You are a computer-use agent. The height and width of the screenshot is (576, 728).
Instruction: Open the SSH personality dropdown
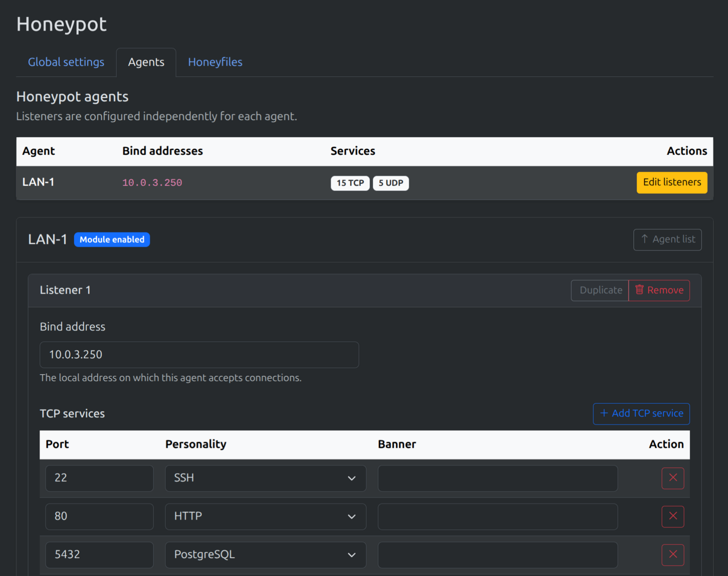265,478
